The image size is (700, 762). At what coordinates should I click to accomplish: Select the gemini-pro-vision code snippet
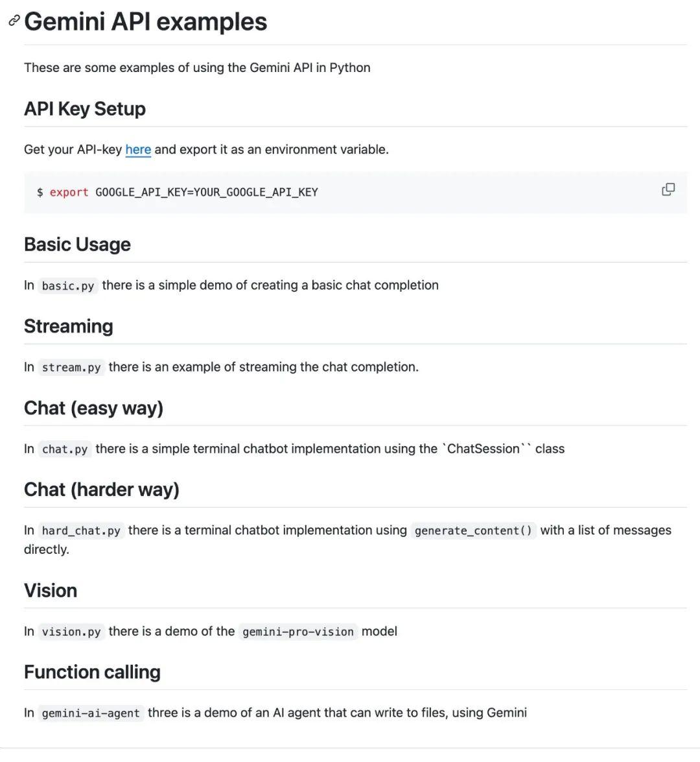point(297,631)
